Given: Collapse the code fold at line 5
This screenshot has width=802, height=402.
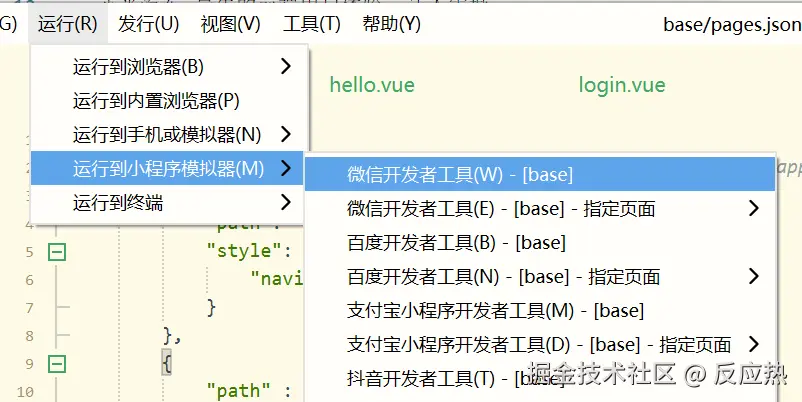Looking at the screenshot, I should point(57,252).
